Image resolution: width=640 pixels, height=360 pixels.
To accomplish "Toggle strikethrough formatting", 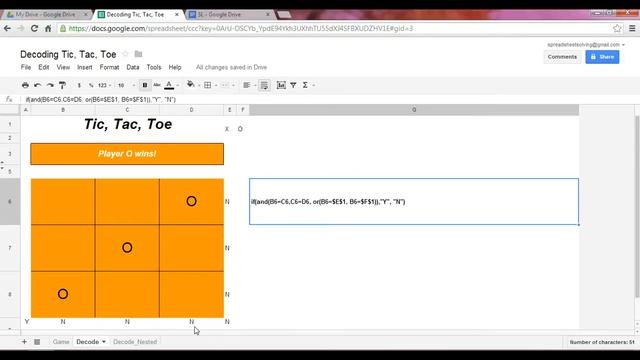I will pos(157,85).
